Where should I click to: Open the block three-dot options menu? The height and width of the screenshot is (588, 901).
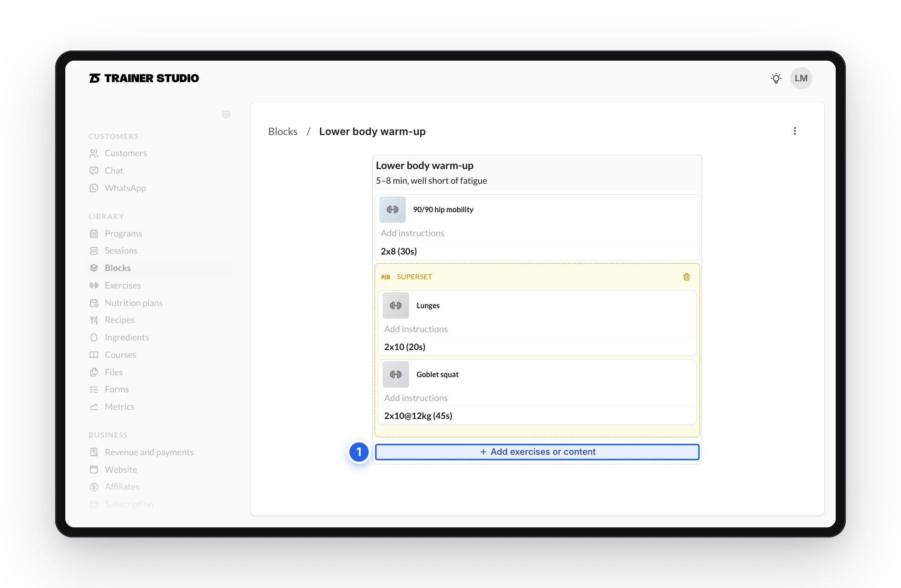[x=794, y=131]
